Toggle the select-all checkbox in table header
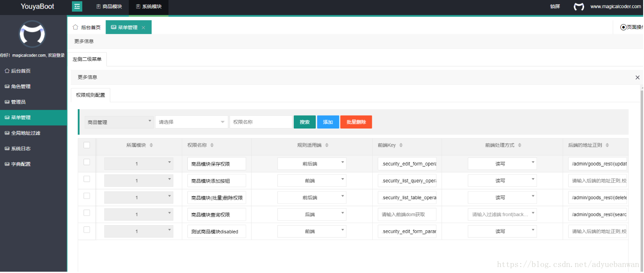 click(x=87, y=145)
